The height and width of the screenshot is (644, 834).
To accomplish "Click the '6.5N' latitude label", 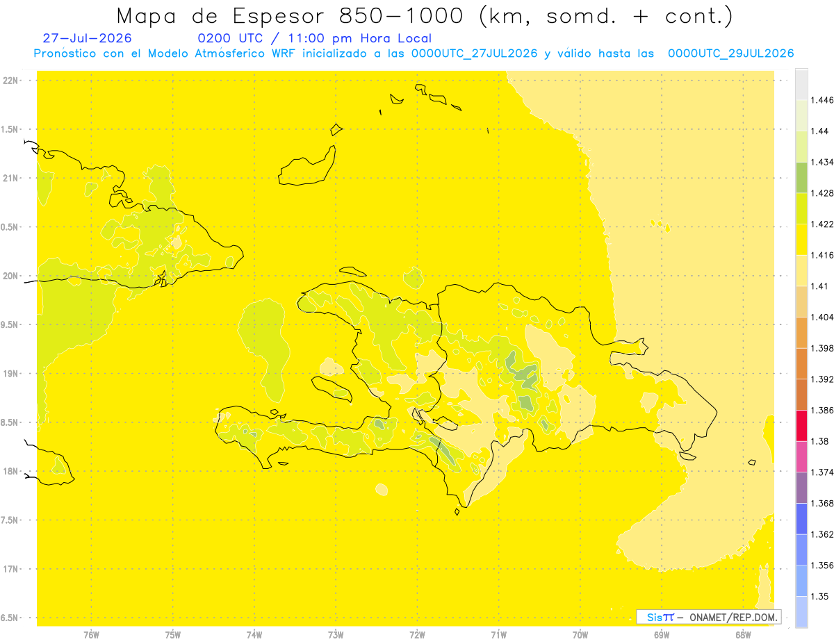I will (x=11, y=618).
